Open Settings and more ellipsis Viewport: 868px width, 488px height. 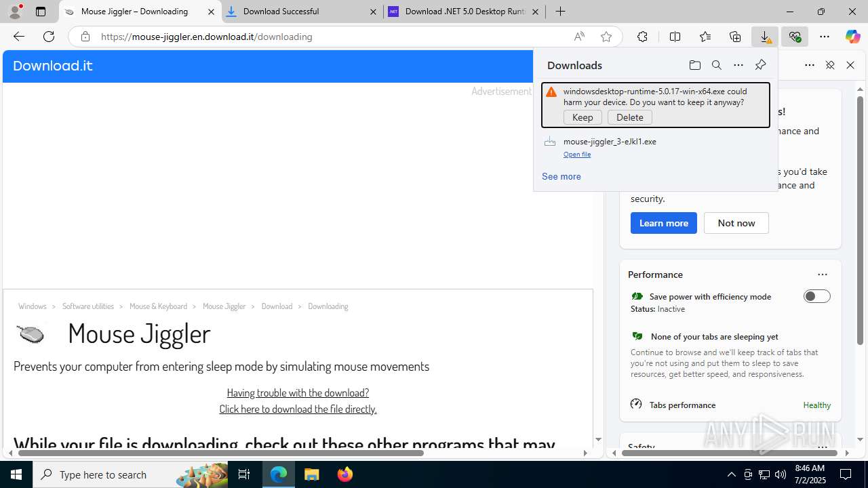(x=825, y=37)
